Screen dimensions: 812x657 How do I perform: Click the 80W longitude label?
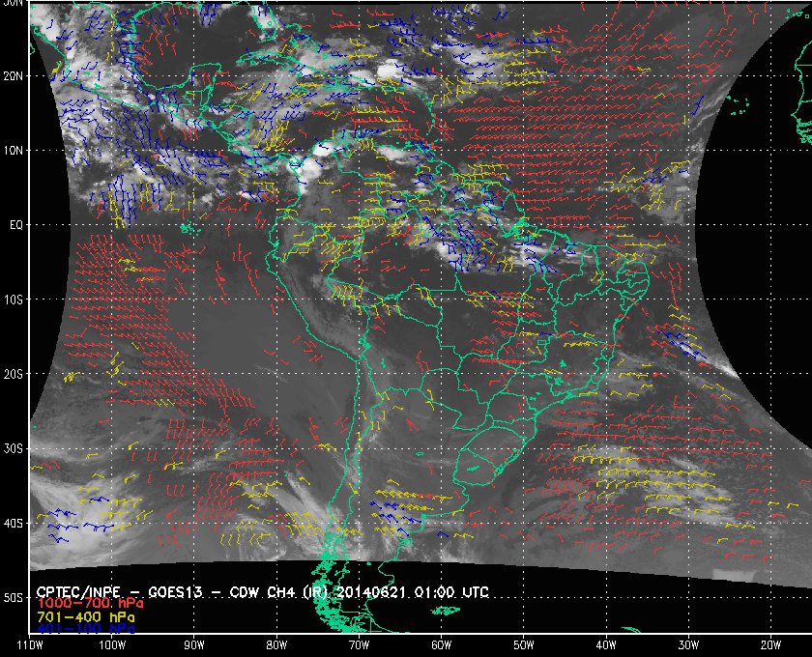[x=276, y=645]
